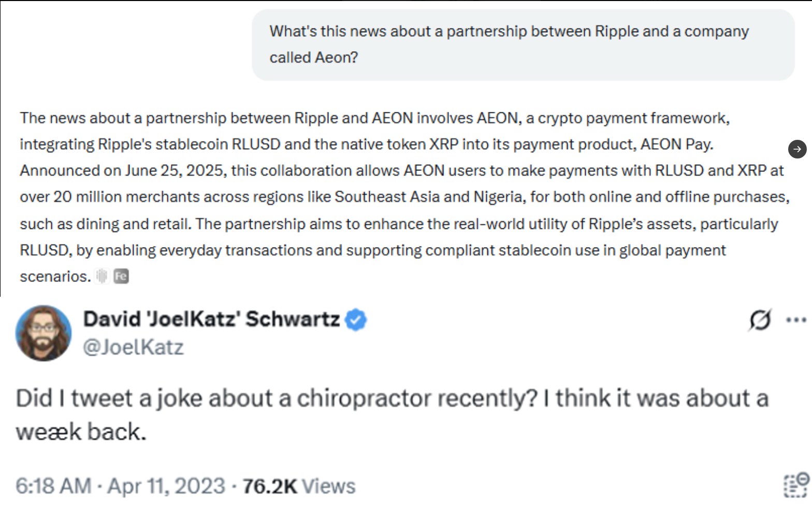
Task: Click the @JoelKatz handle link
Action: tap(133, 347)
